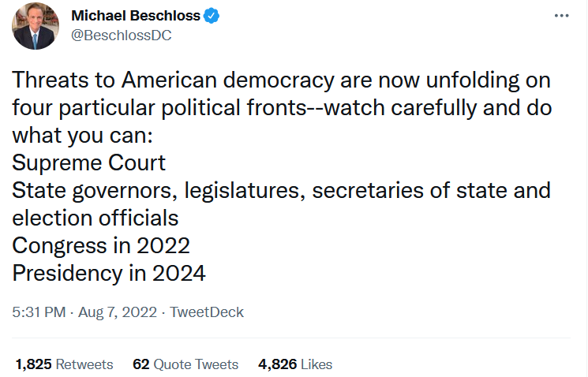
Task: Click the "what you can:" line
Action: (81, 136)
